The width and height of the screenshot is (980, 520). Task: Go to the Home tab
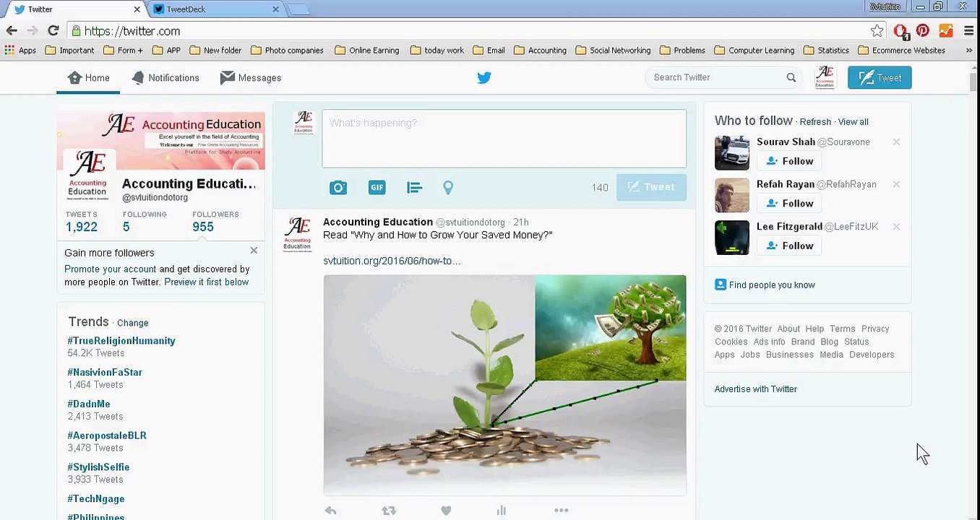coord(88,78)
